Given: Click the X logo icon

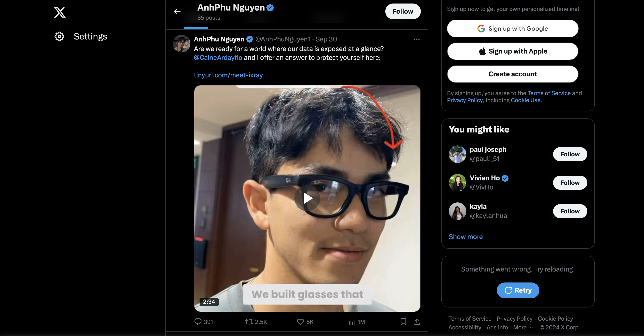Looking at the screenshot, I should pos(60,12).
